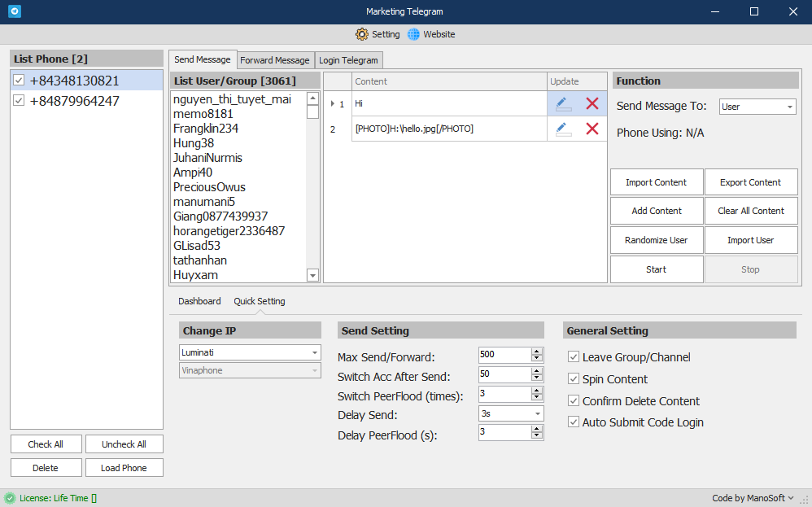Switch to the Dashboard tab
Image resolution: width=812 pixels, height=507 pixels.
[x=199, y=301]
